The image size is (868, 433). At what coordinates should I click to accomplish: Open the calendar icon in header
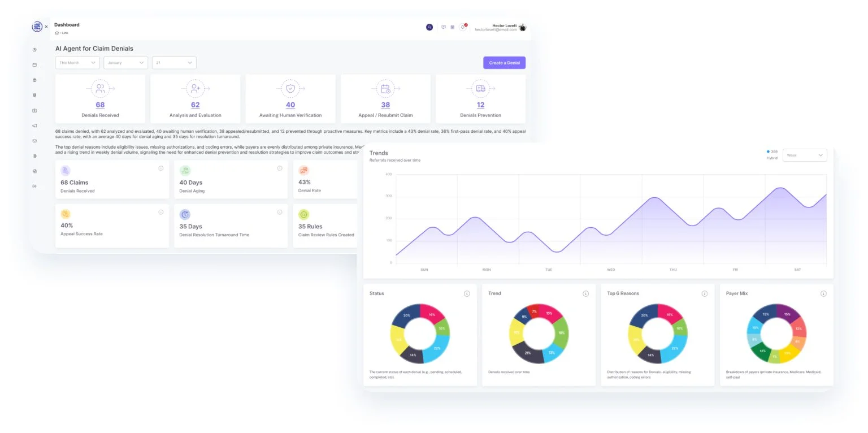tap(453, 27)
